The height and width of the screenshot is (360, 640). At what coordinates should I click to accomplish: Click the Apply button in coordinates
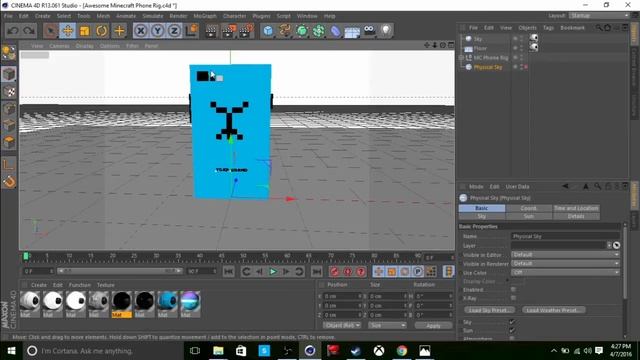pyautogui.click(x=433, y=326)
